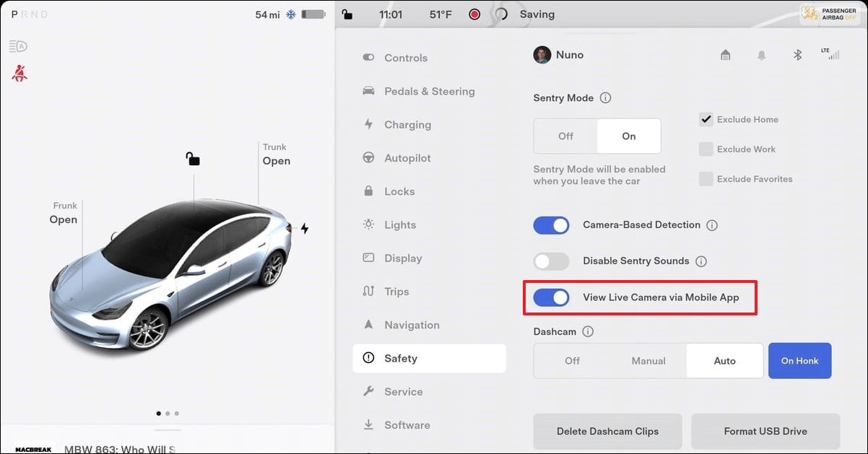This screenshot has width=868, height=454.
Task: Uncheck Exclude Home checkbox
Action: (706, 120)
